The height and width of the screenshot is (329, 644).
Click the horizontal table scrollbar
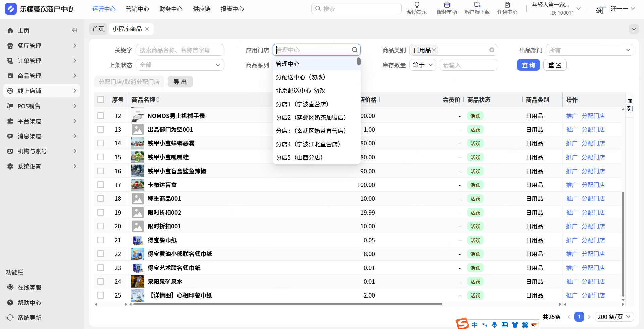click(288, 304)
